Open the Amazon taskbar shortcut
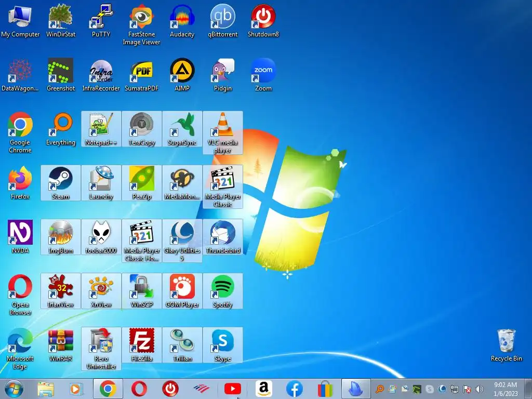 coord(263,389)
